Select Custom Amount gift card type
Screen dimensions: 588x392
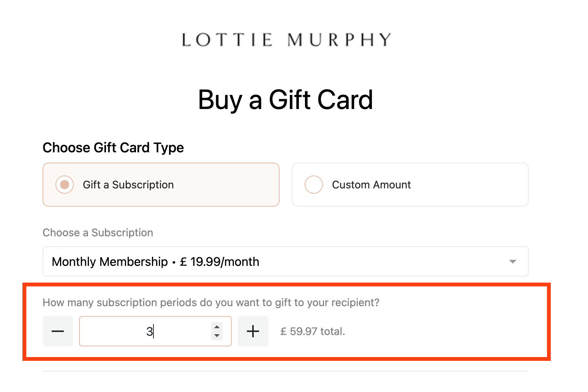coord(410,185)
